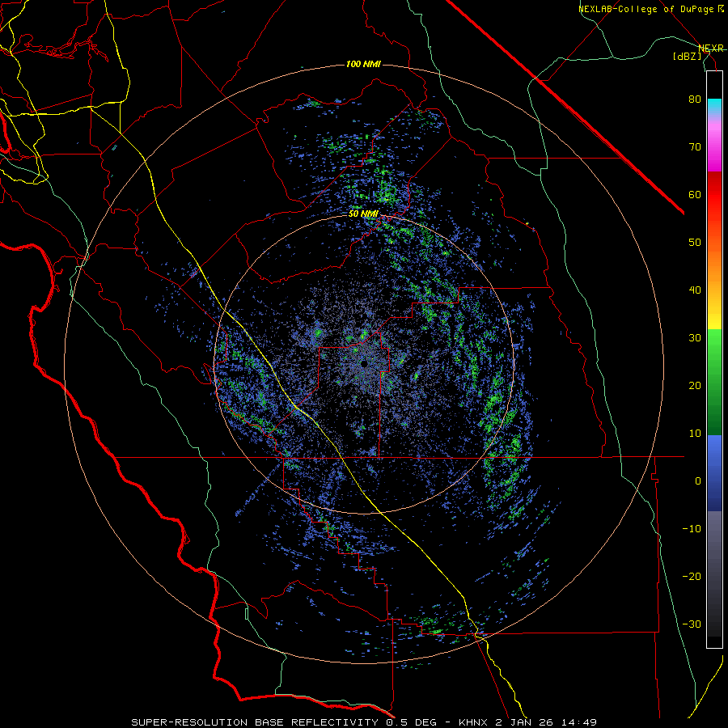Click the 14:49 timestamp in the caption
Image resolution: width=728 pixels, height=728 pixels.
(x=578, y=722)
